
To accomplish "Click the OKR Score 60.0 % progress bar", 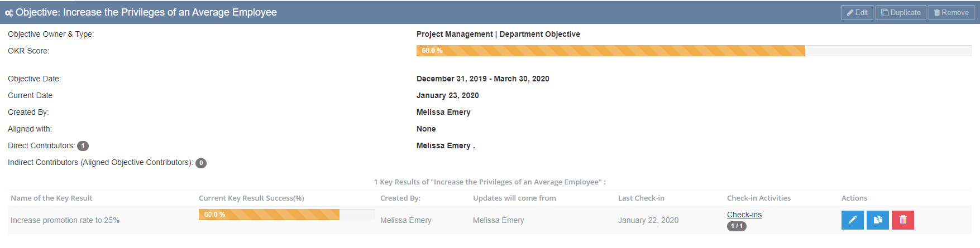I will [694, 51].
